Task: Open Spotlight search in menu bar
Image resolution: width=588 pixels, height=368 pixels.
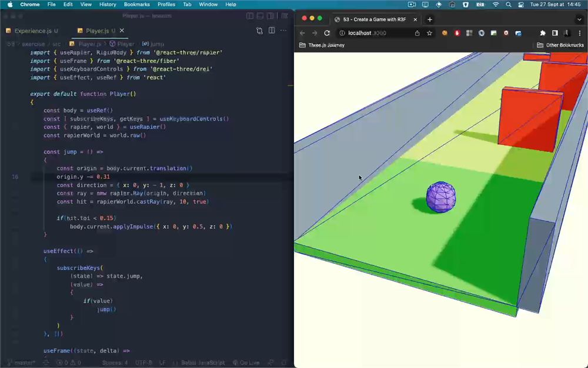Action: 508,5
